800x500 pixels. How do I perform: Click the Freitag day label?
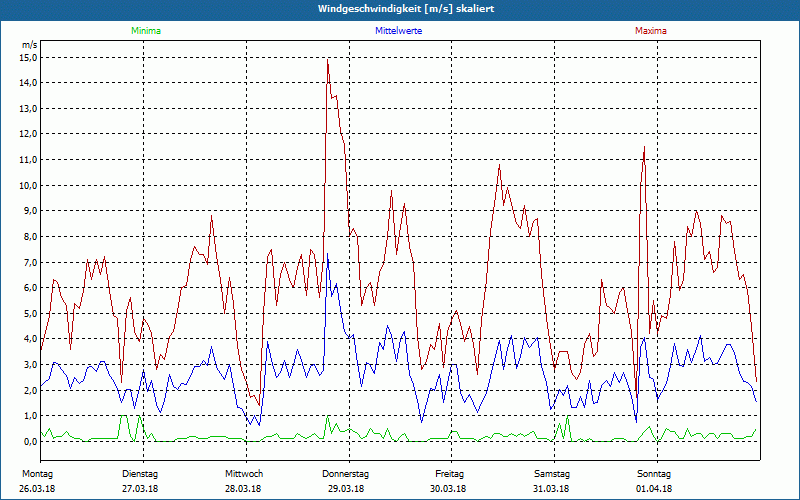coord(449,474)
